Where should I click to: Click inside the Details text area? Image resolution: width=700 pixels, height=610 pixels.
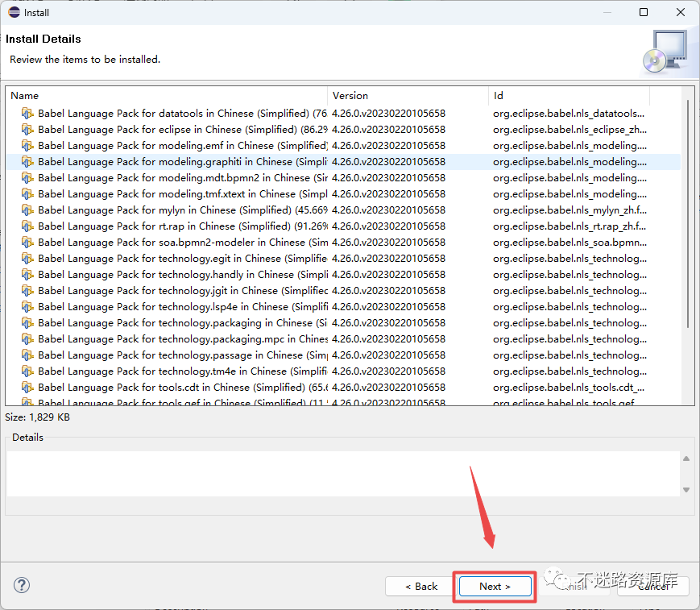coord(343,474)
